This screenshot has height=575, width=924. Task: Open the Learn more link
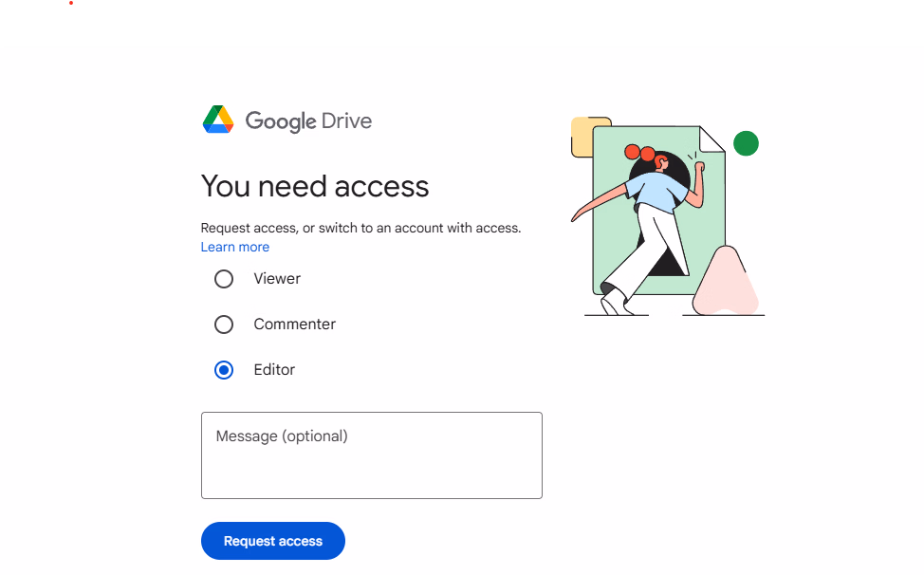235,247
